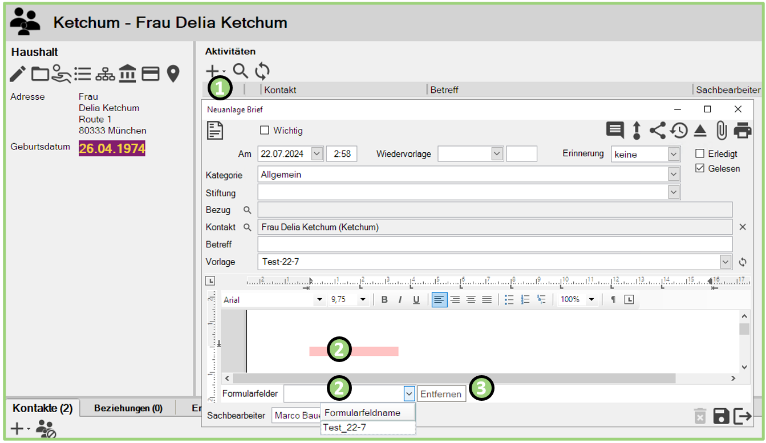The width and height of the screenshot is (766, 443).
Task: Click the map location pin icon
Action: coord(173,73)
